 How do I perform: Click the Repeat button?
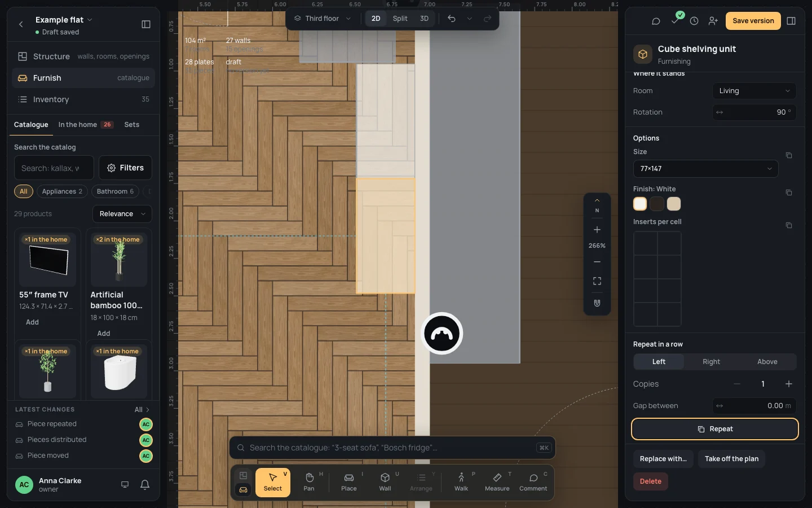pos(715,429)
